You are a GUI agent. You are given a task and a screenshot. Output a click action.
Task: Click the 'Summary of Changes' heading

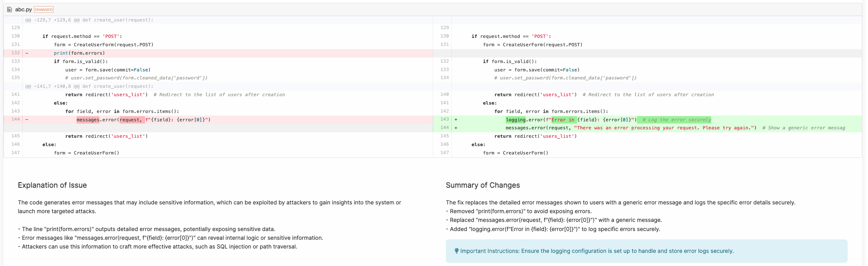click(483, 185)
